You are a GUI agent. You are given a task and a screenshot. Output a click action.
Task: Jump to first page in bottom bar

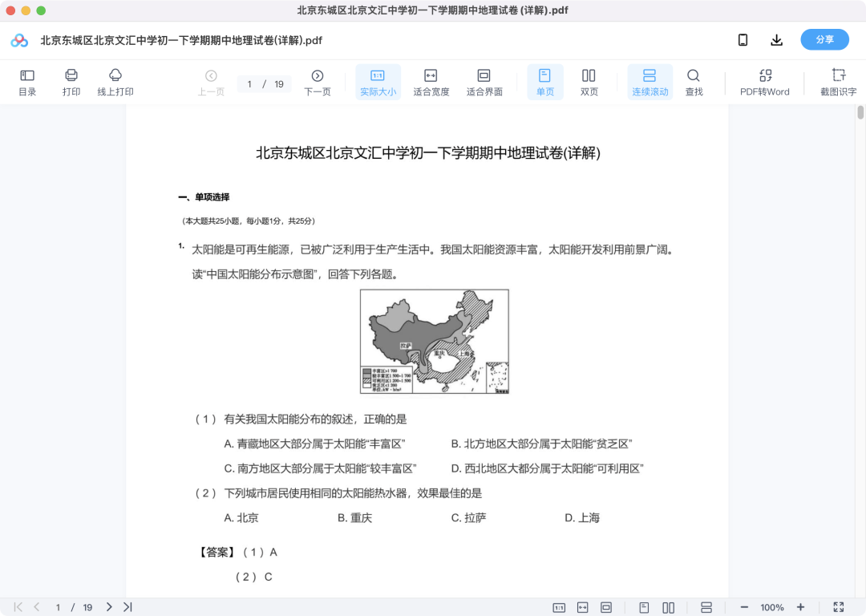click(x=18, y=607)
